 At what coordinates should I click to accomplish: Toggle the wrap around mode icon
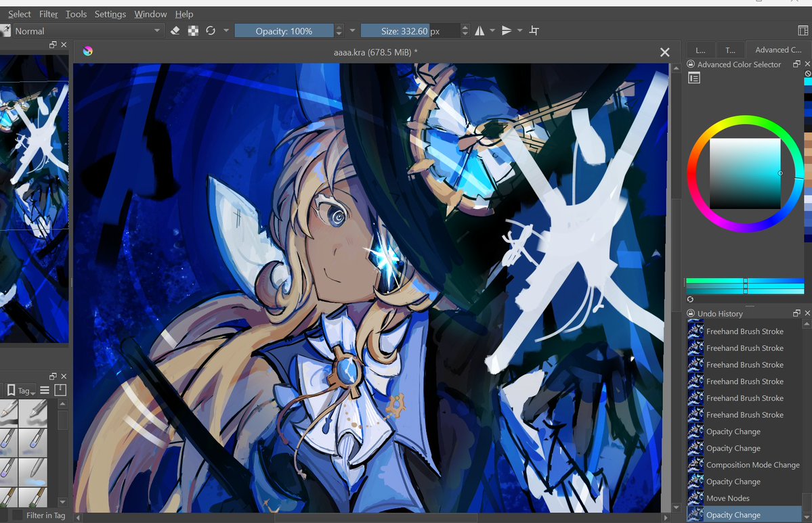(534, 31)
